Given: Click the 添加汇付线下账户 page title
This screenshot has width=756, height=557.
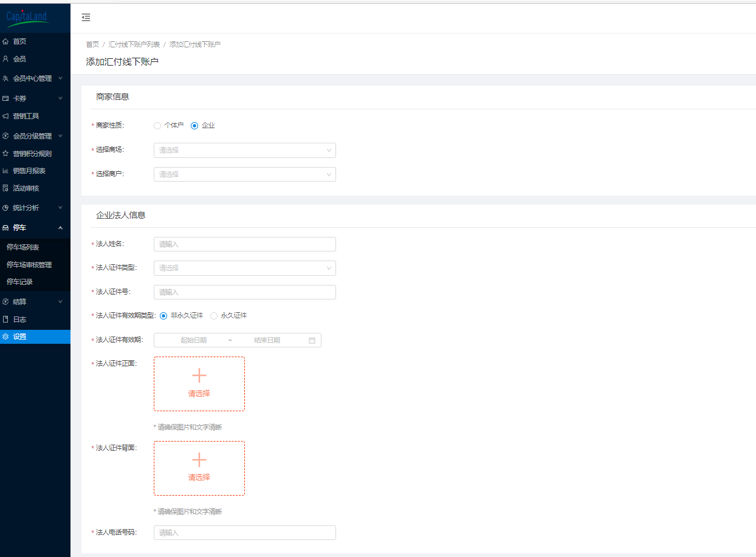Looking at the screenshot, I should [122, 61].
